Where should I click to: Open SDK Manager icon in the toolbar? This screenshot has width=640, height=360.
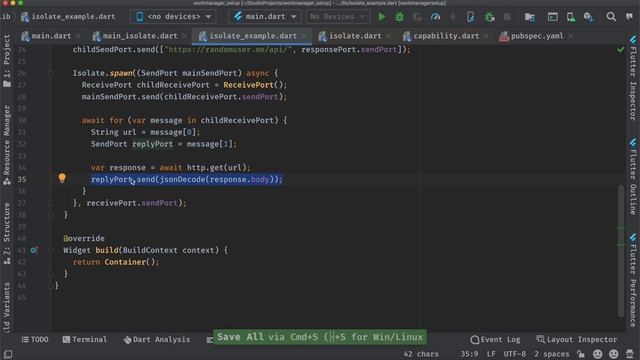point(588,17)
